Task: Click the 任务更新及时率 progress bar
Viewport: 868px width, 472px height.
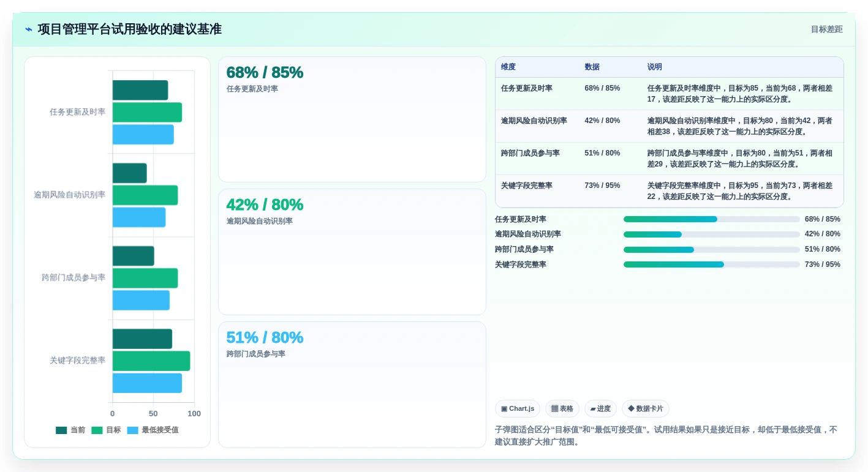Action: [x=712, y=219]
